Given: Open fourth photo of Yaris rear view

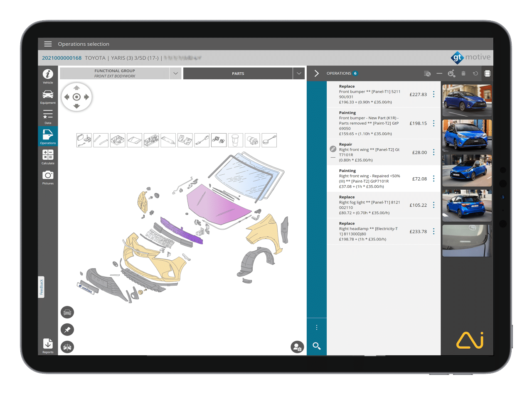Looking at the screenshot, I should point(467,206).
